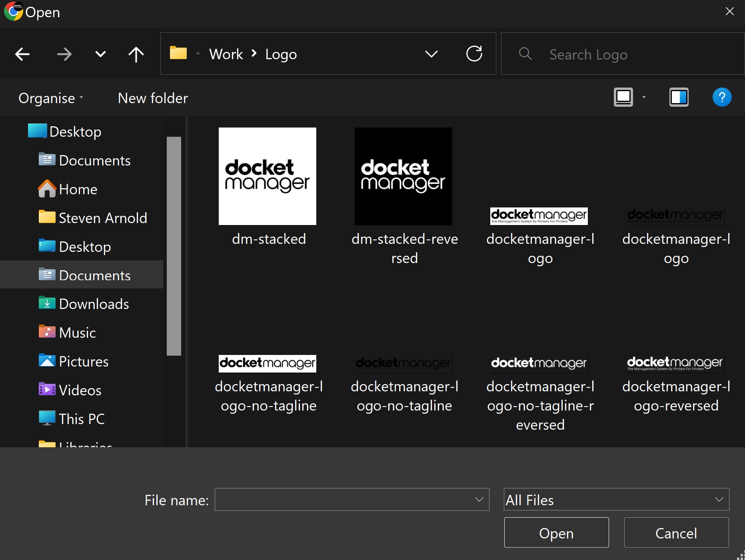Viewport: 745px width, 560px height.
Task: Click the magnifier icon in search box
Action: coord(525,54)
